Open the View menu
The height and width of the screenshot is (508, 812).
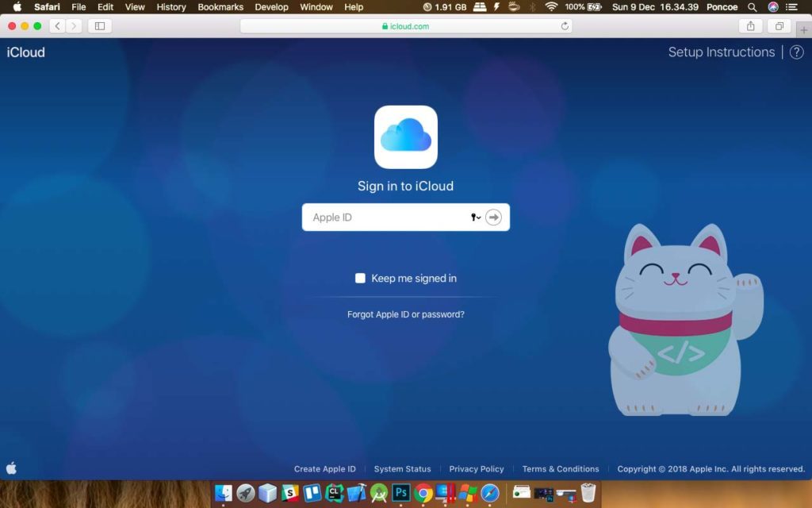135,7
